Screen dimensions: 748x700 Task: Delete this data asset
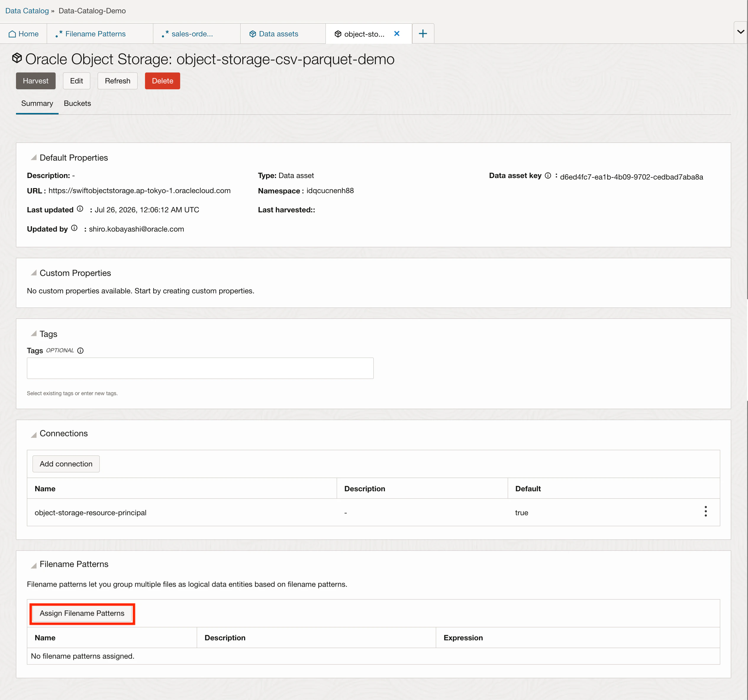pos(162,81)
